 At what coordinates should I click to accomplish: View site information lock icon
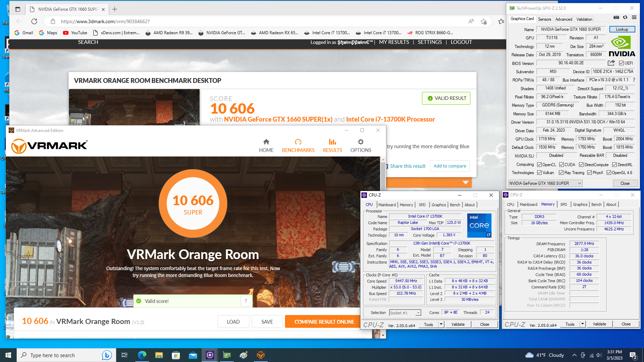[x=53, y=21]
